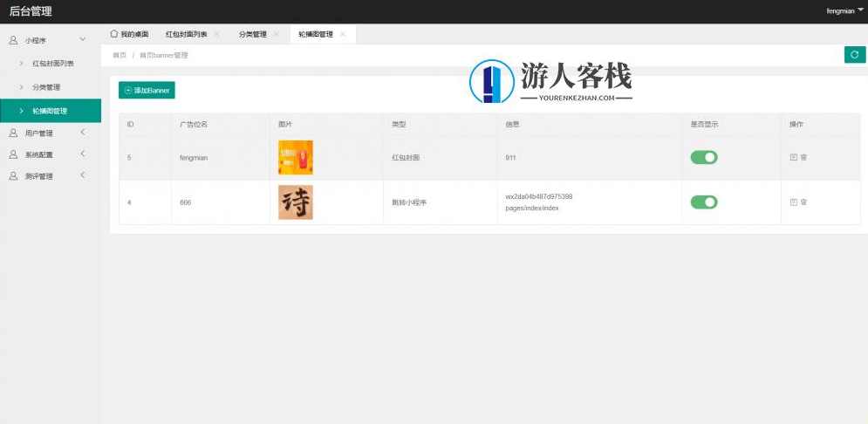Close the 红包封面列表 tab with its X

pyautogui.click(x=216, y=34)
